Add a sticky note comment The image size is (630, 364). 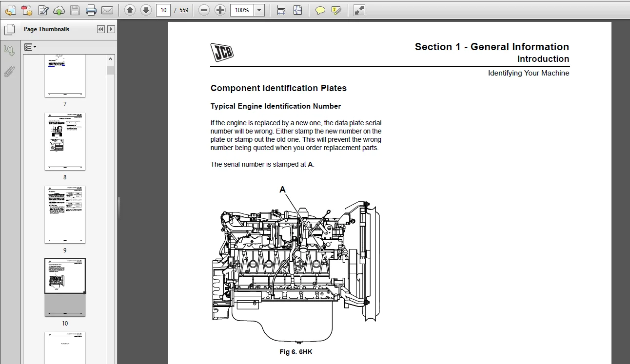click(320, 10)
